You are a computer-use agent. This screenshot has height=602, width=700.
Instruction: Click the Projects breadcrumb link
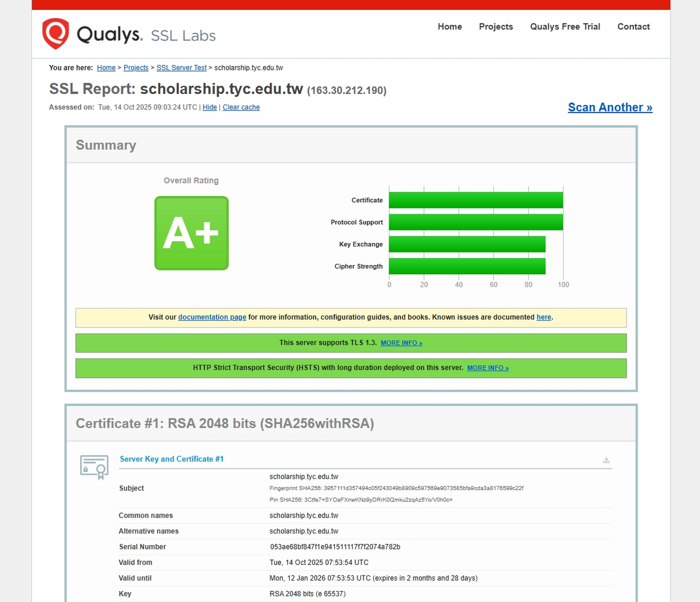click(136, 68)
